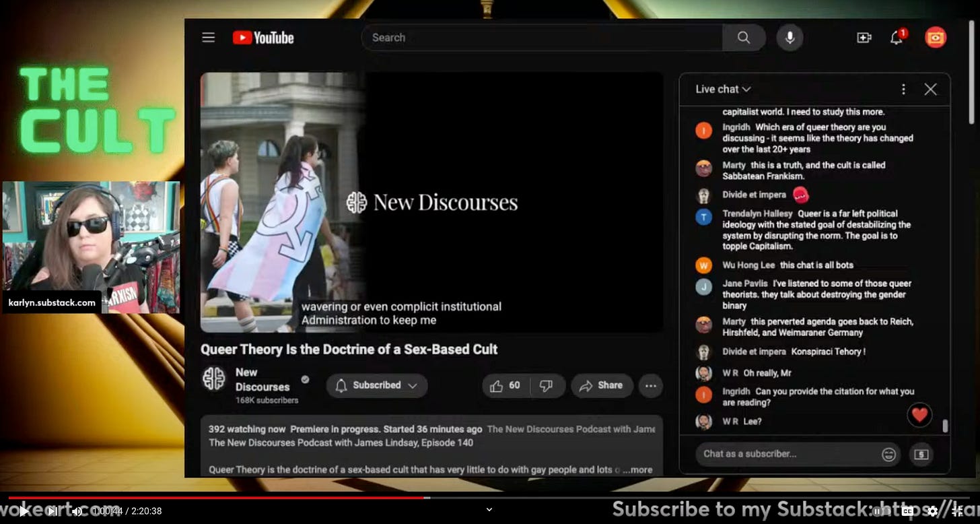Screen dimensions: 980x524
Task: Open the Subscribed notification dropdown
Action: (377, 385)
